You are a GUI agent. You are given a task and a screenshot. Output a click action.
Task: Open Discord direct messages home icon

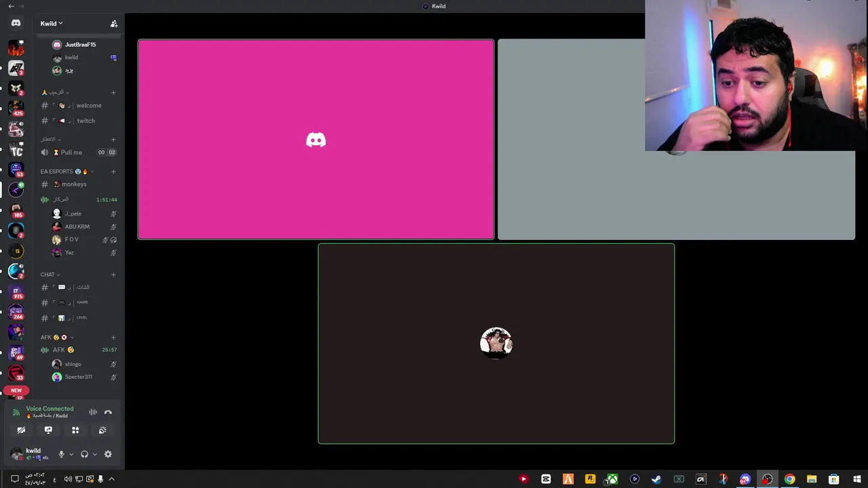tap(16, 23)
